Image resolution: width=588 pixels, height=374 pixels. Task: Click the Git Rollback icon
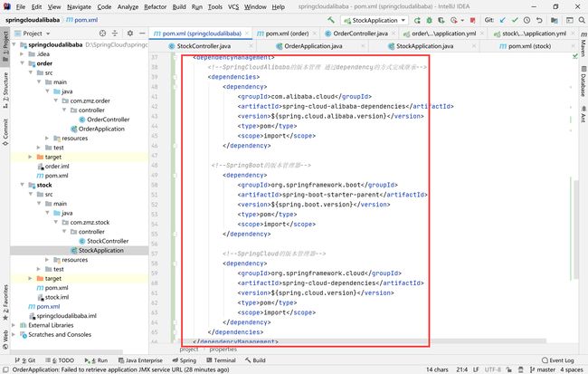[x=539, y=20]
